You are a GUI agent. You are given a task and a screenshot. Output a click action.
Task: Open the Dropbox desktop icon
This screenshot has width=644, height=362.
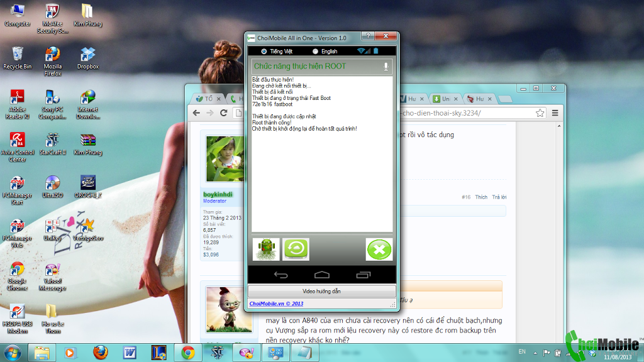pos(88,58)
